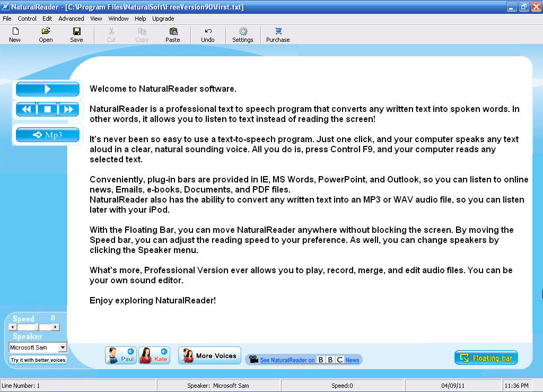Open the Upgrade menu
Image resolution: width=543 pixels, height=392 pixels.
(163, 19)
